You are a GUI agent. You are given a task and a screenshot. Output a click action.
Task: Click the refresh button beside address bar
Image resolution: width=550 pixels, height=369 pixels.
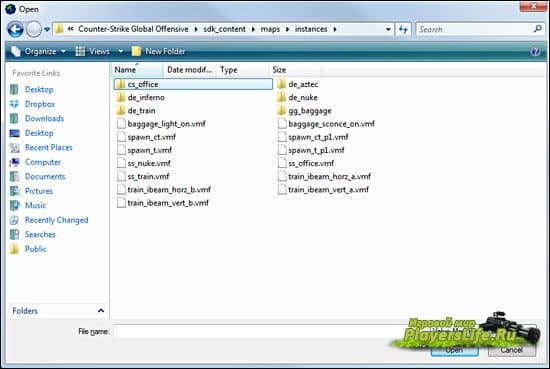(403, 29)
